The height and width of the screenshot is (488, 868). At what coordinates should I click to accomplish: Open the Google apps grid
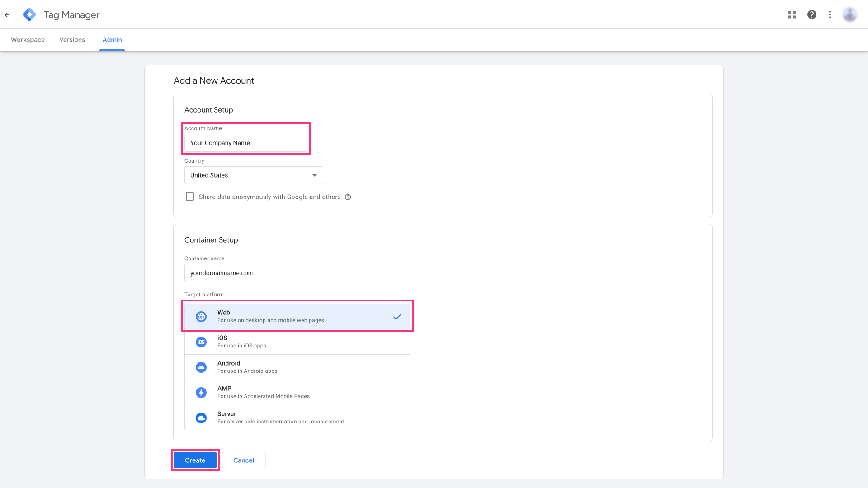tap(792, 14)
